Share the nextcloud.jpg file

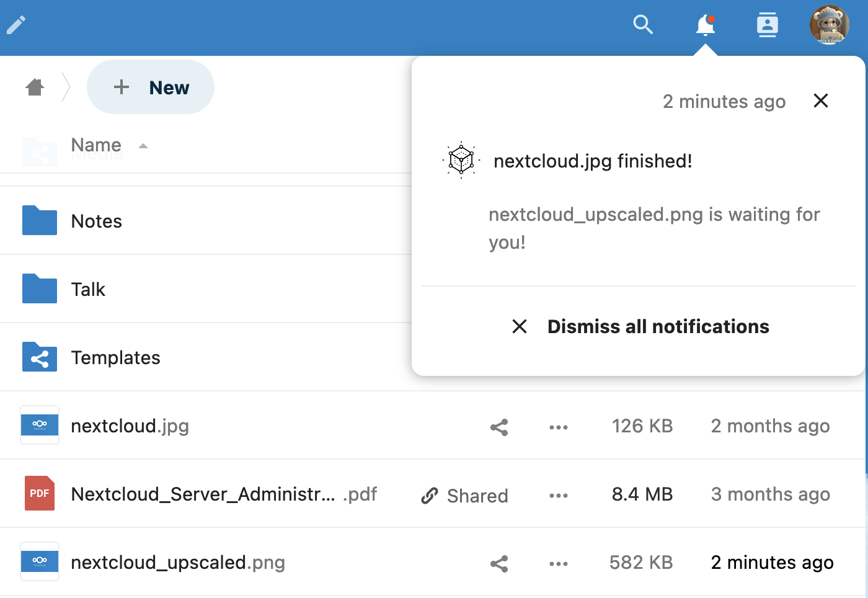[x=499, y=427]
